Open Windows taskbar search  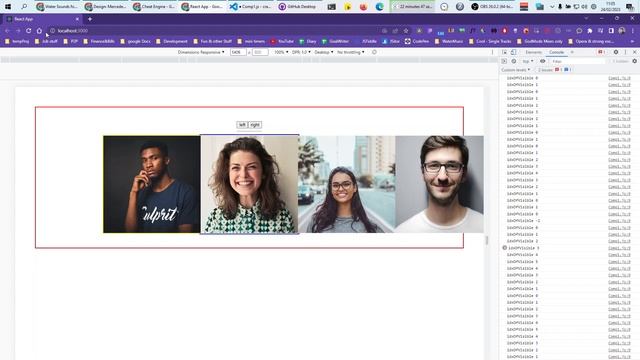point(24,7)
